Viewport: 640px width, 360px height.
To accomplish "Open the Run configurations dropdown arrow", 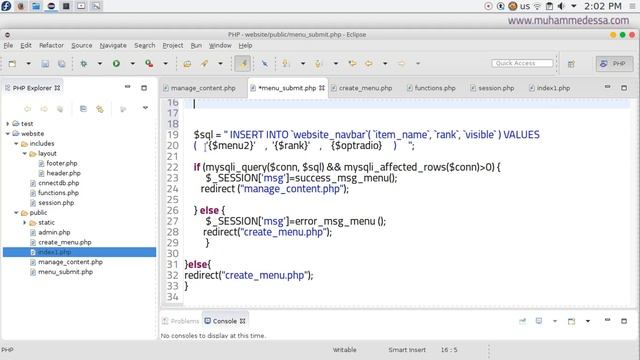I will (x=132, y=64).
